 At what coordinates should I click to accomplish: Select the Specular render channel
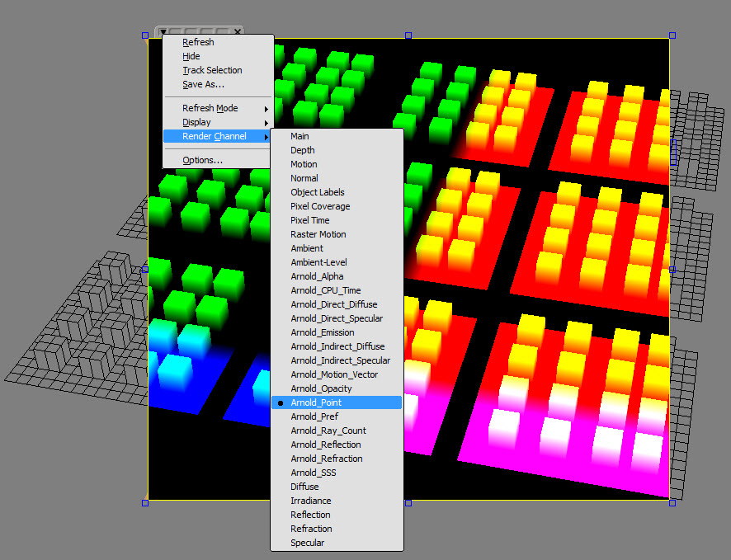point(307,543)
